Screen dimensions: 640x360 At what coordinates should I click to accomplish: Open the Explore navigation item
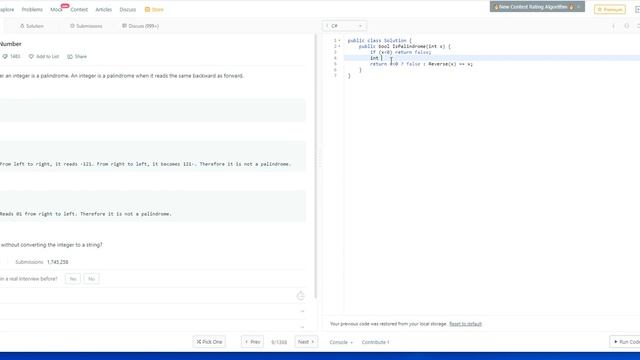point(7,9)
